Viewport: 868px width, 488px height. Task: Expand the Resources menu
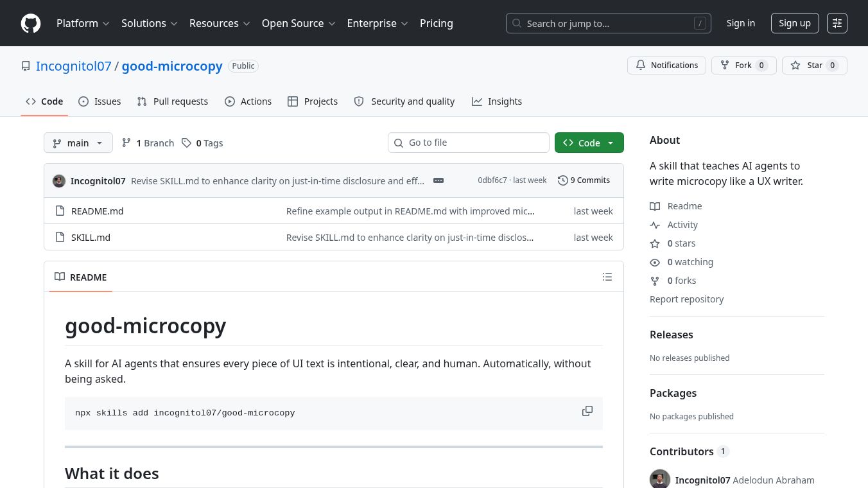pyautogui.click(x=220, y=23)
